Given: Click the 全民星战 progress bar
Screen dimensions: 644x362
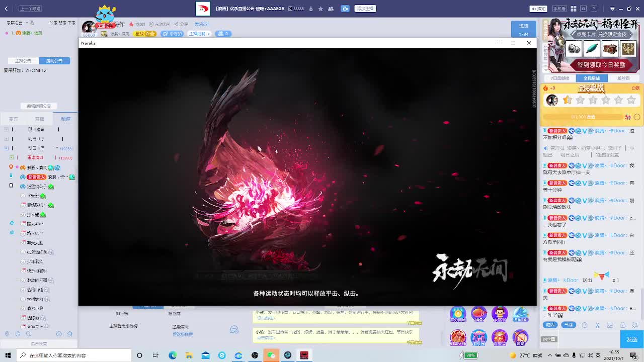Looking at the screenshot, I should [x=583, y=117].
